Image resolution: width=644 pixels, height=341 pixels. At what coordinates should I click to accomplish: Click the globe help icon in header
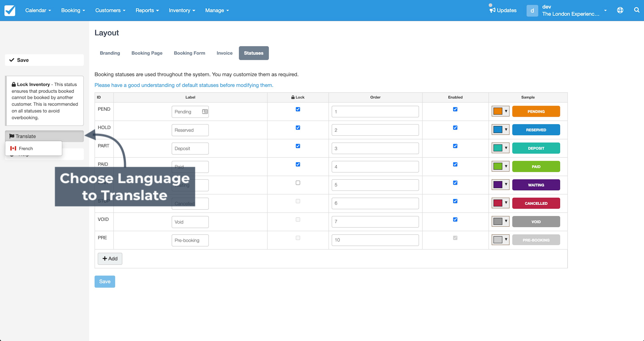tap(620, 10)
